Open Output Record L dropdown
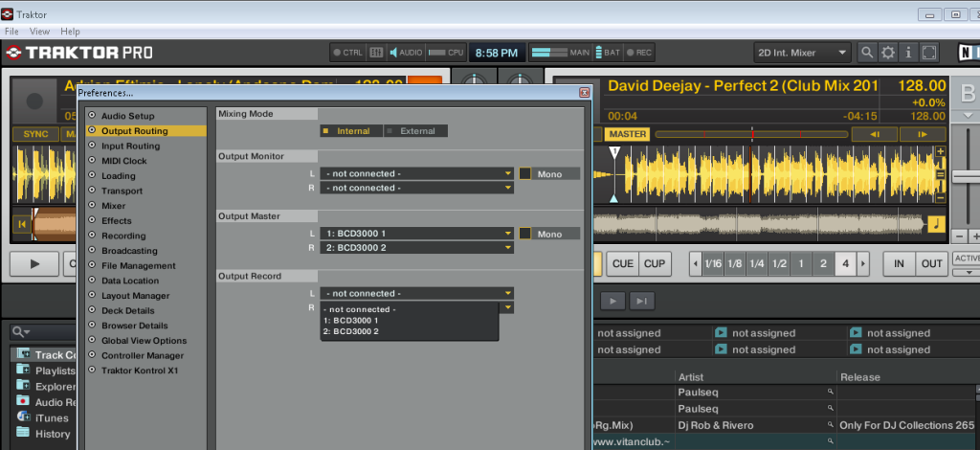 (x=417, y=293)
